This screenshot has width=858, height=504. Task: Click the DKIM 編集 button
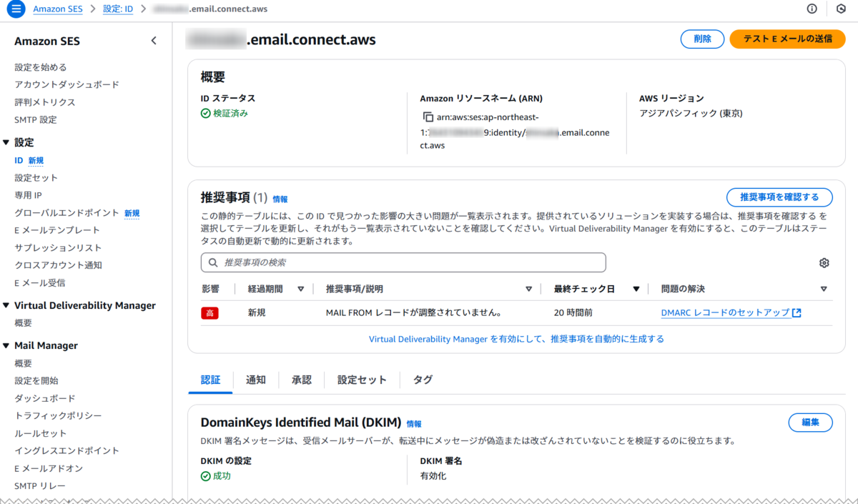(810, 422)
